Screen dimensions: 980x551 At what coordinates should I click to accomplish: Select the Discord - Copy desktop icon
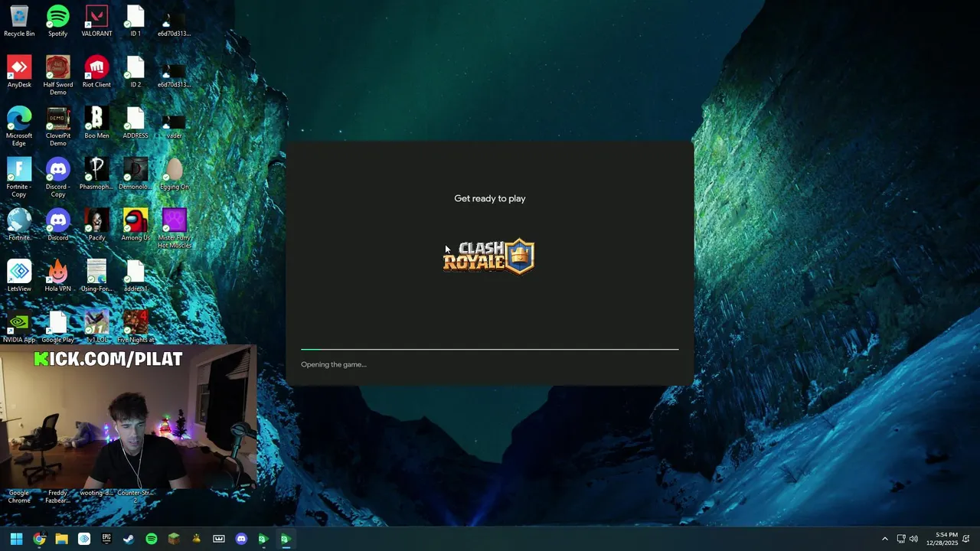click(57, 178)
